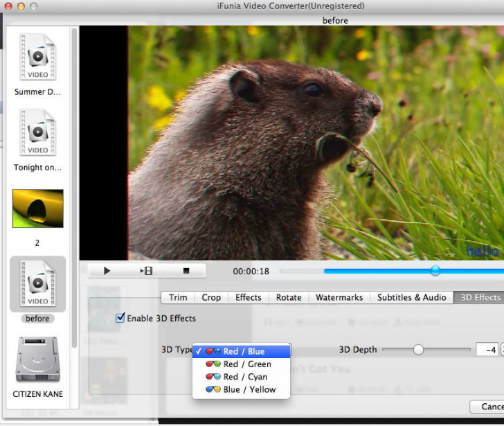Click the CITIZEN KANE hard drive icon
This screenshot has height=426, width=504.
point(38,359)
